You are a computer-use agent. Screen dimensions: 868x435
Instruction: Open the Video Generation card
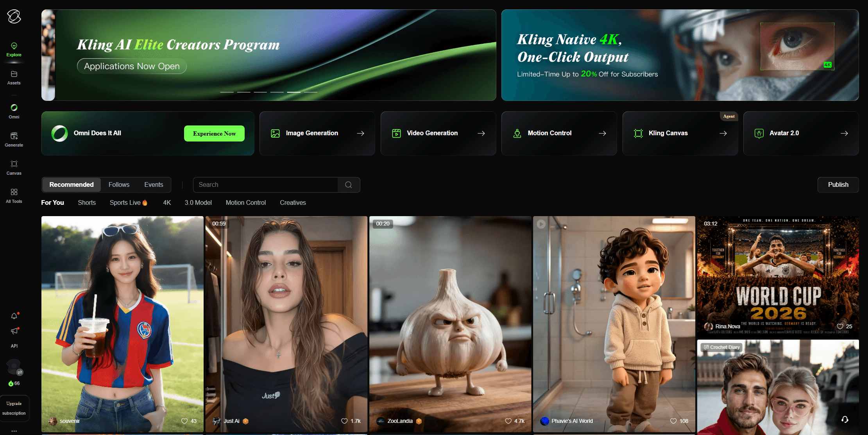click(438, 133)
